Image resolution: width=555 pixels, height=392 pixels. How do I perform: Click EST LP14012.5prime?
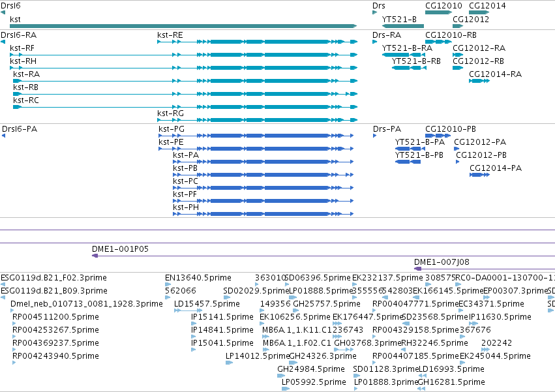click(x=230, y=363)
